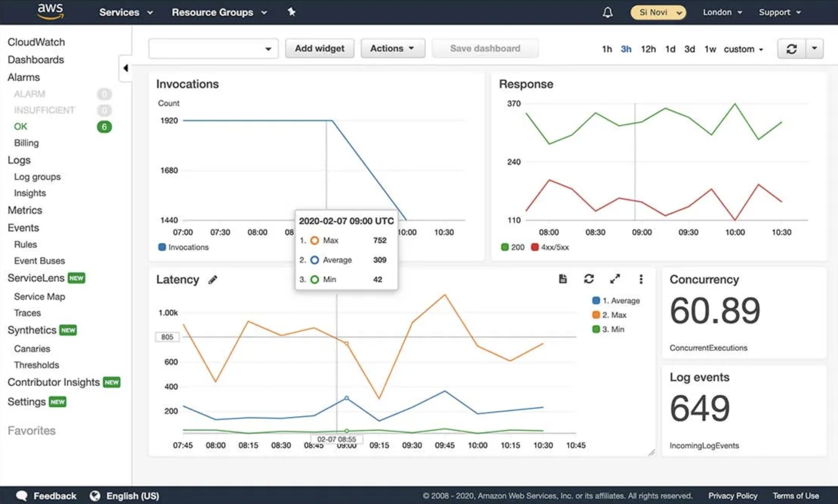The height and width of the screenshot is (504, 838).
Task: Refresh the Latency widget
Action: (589, 279)
